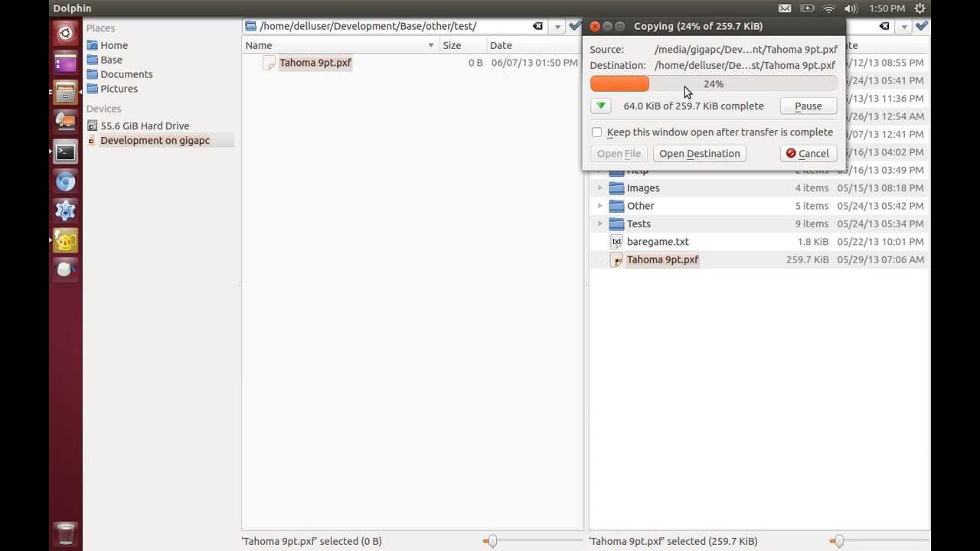Viewport: 980px width, 551px height.
Task: Expand the Images folder tree arrow
Action: pos(600,188)
